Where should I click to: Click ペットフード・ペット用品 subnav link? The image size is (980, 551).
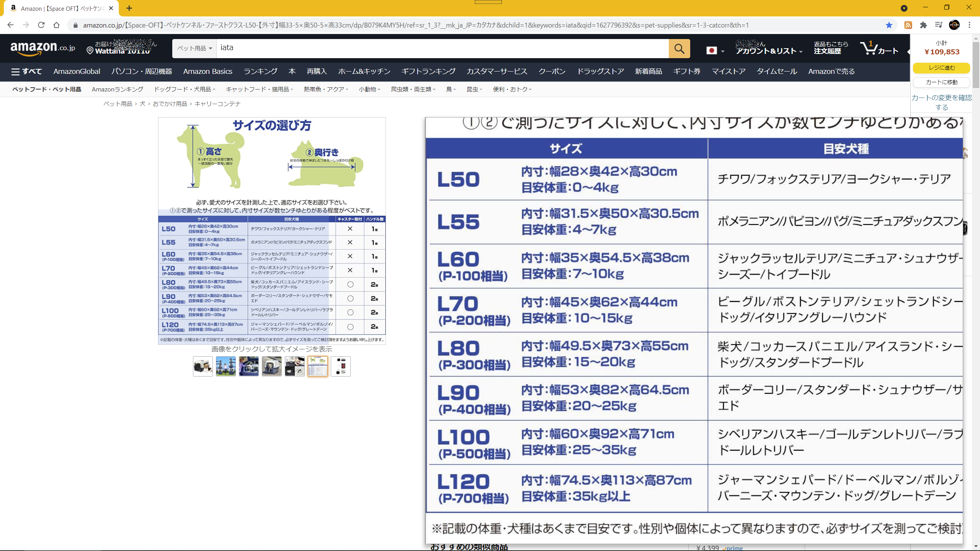[x=47, y=89]
